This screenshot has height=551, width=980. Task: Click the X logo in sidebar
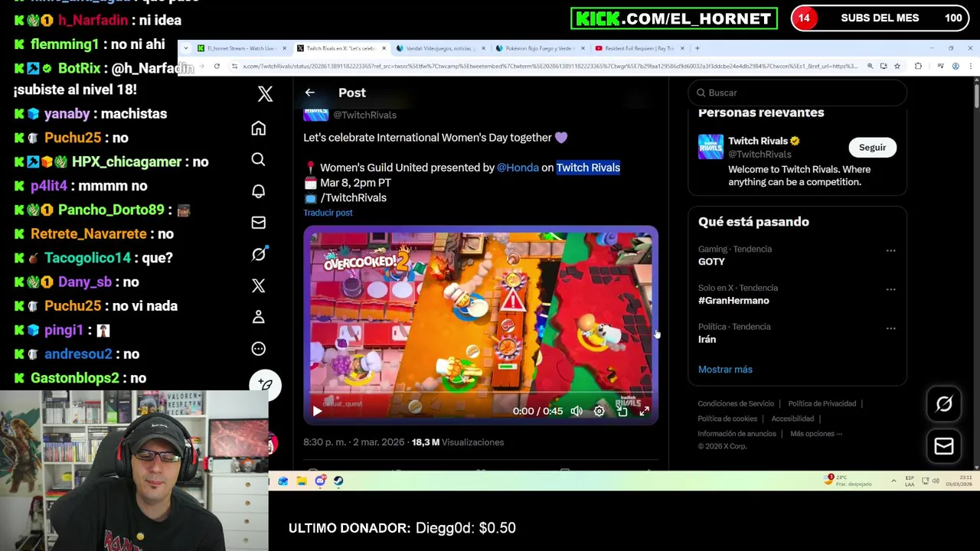click(x=265, y=93)
